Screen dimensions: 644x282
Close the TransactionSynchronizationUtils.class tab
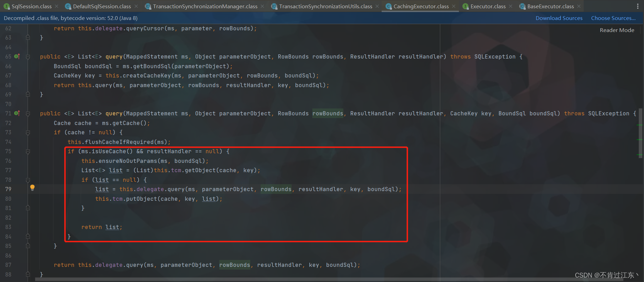[377, 6]
